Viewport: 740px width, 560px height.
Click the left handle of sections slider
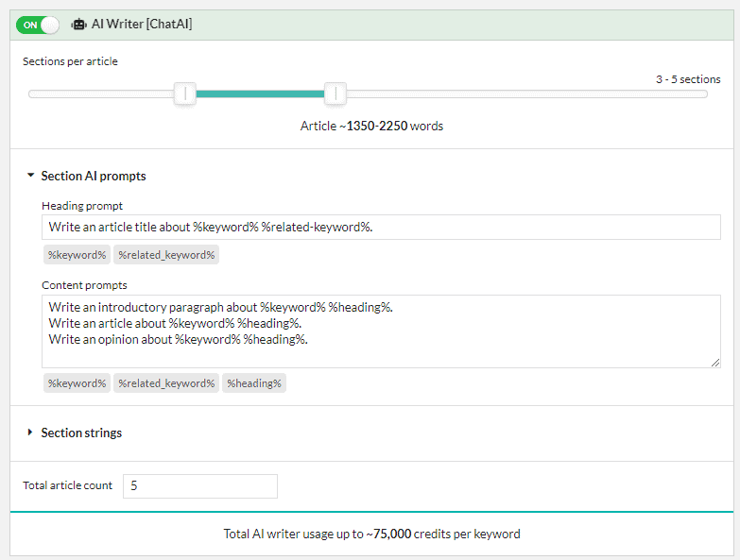tap(185, 93)
